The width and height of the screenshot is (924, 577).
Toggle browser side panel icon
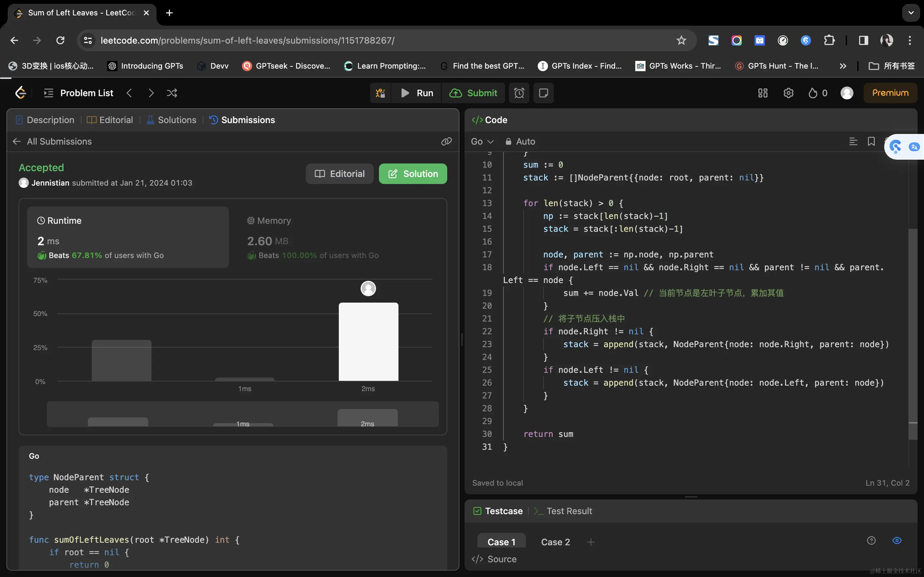coord(863,40)
